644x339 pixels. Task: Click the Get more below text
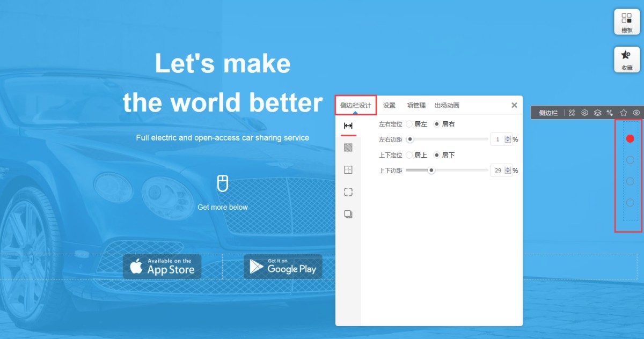pos(223,207)
